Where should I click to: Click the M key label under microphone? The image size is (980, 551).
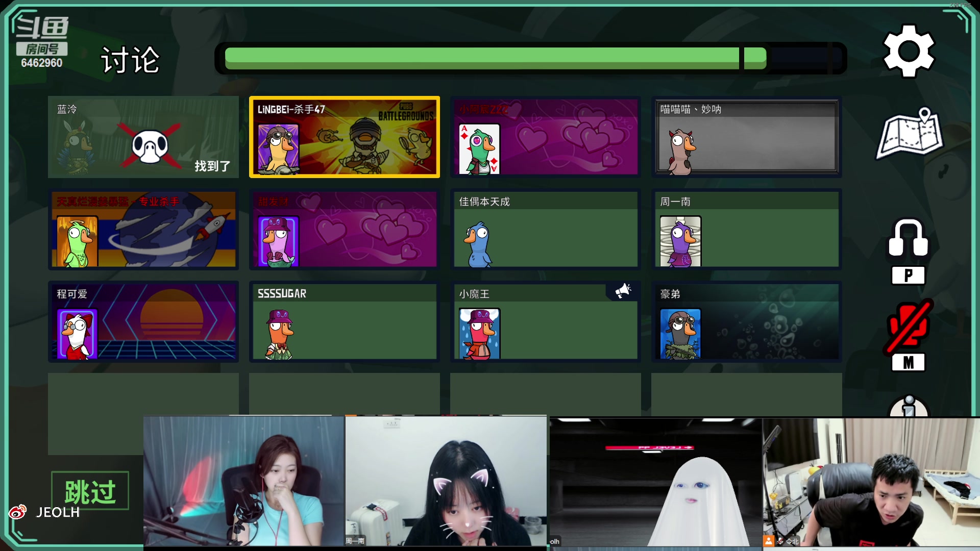coord(908,363)
